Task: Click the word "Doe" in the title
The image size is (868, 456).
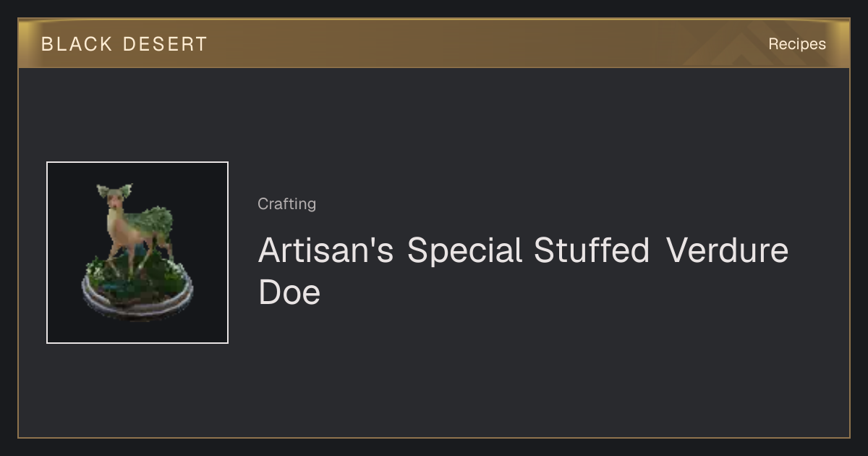Action: (289, 293)
